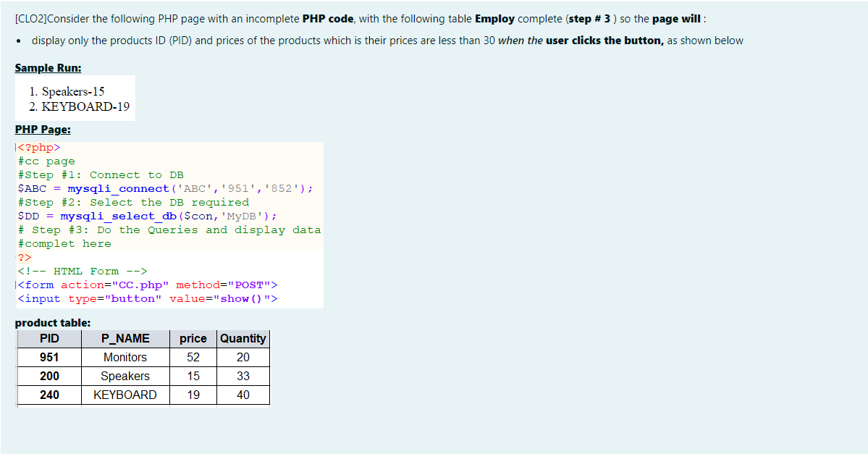The width and height of the screenshot is (868, 454).
Task: Click the Speakers row PID 200
Action: tap(49, 376)
